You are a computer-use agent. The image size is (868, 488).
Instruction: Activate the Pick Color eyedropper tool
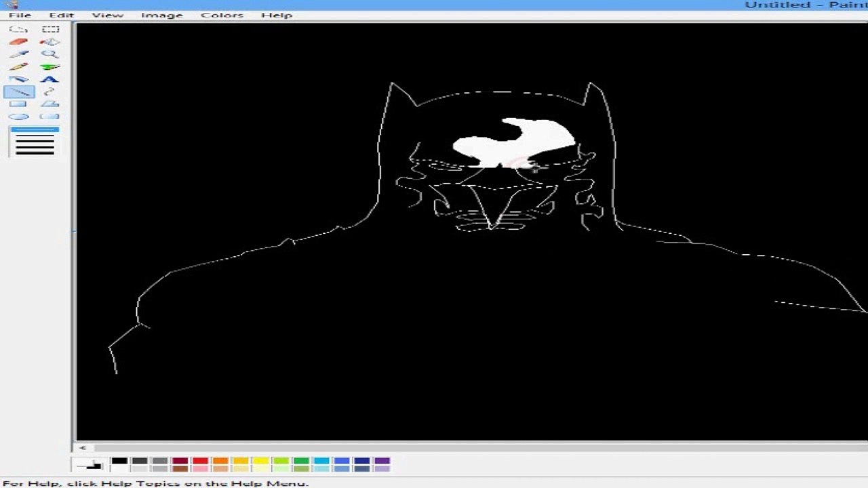coord(18,54)
